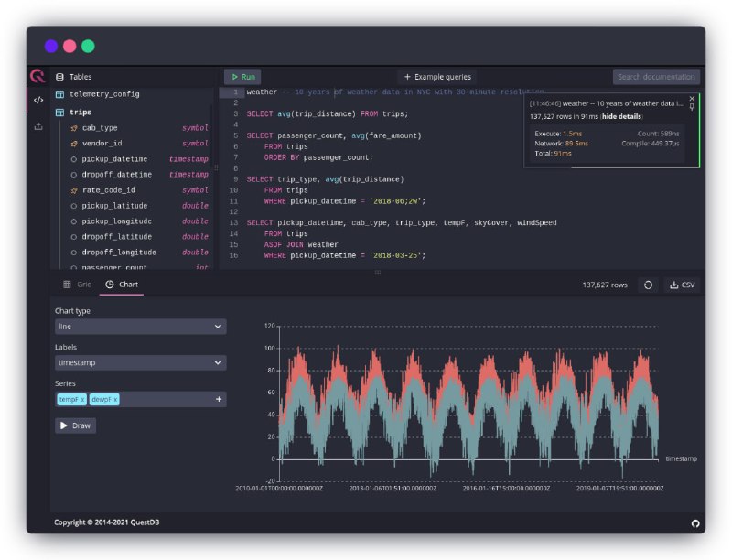Screen dimensions: 732x560
Task: Select the pickup_latitude column
Action: pos(140,206)
